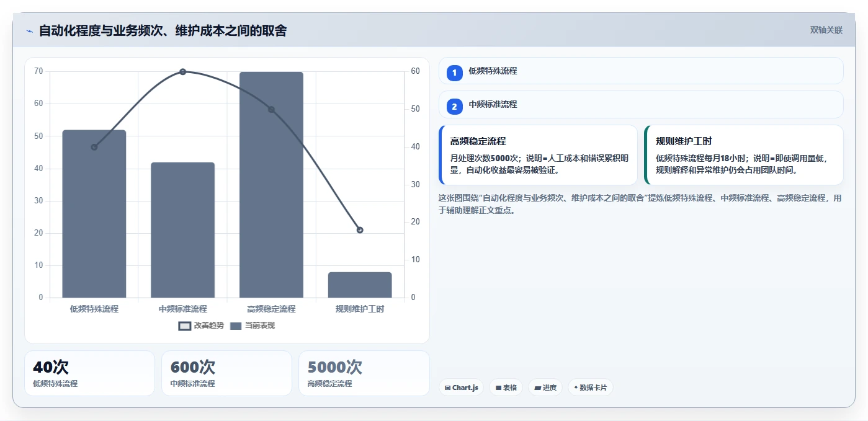Select the 5000次 stat card

pos(364,373)
